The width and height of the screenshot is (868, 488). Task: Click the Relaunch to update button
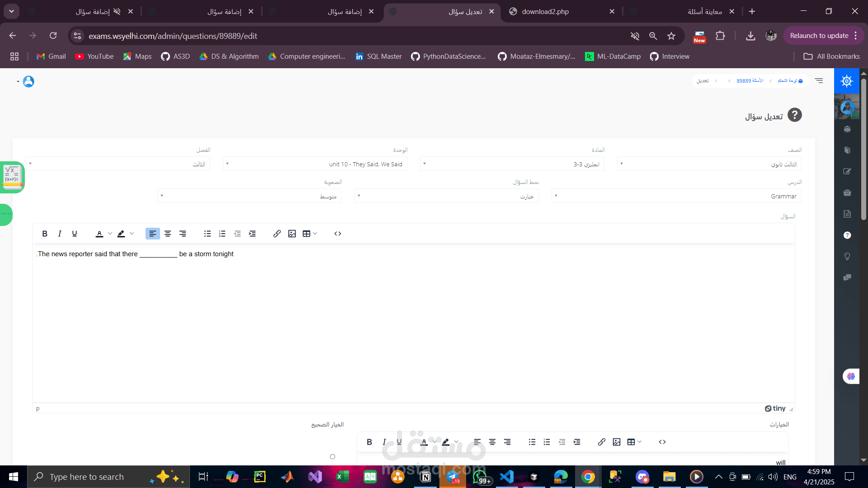point(819,36)
